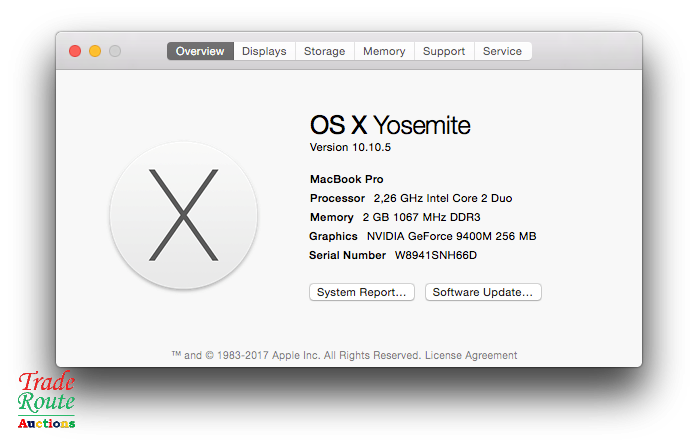
Task: Click graphics value NVIDIA GeForce 9400M 256 MB
Action: coord(451,236)
